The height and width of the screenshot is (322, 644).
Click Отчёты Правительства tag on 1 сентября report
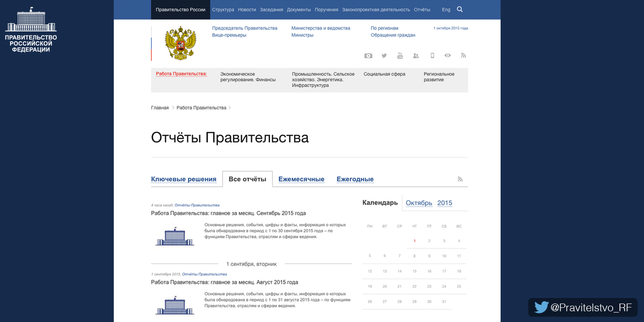tap(204, 274)
